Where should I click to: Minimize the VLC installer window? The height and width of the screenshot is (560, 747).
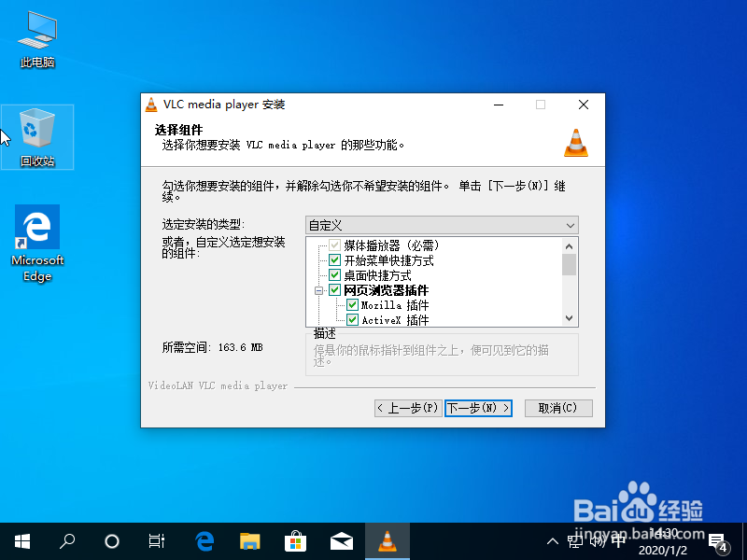click(x=499, y=105)
